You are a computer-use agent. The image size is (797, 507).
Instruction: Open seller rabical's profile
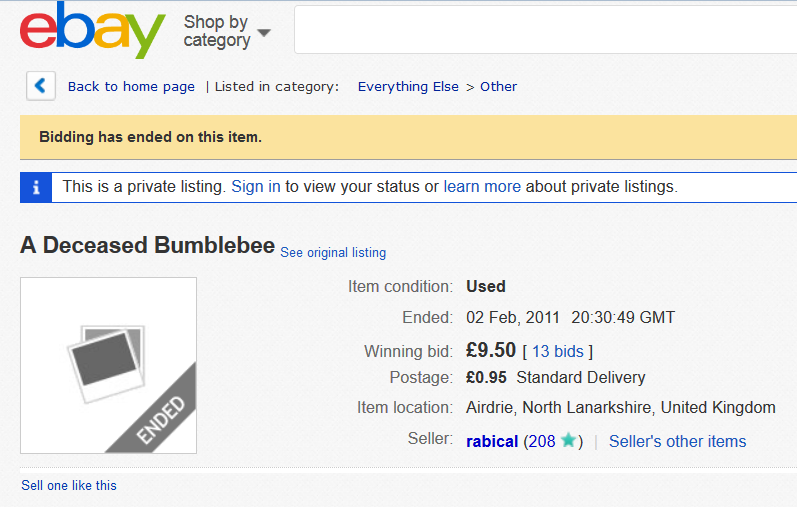click(x=492, y=441)
